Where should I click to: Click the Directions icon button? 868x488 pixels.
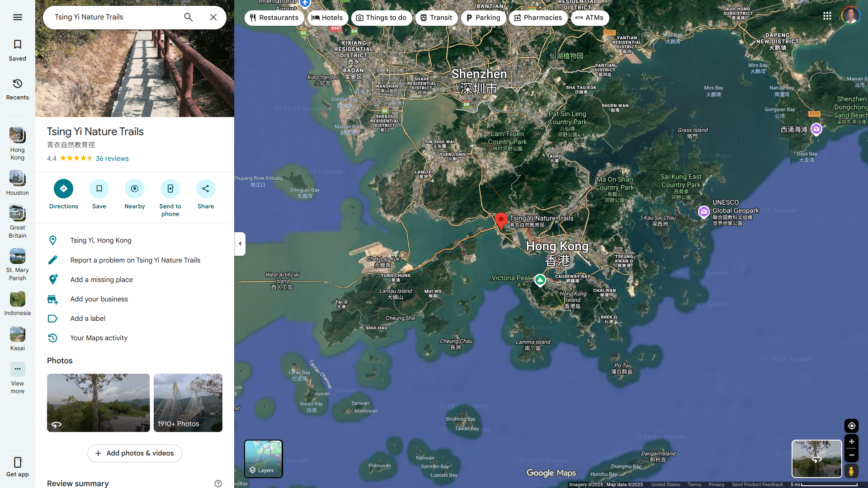[x=63, y=188]
